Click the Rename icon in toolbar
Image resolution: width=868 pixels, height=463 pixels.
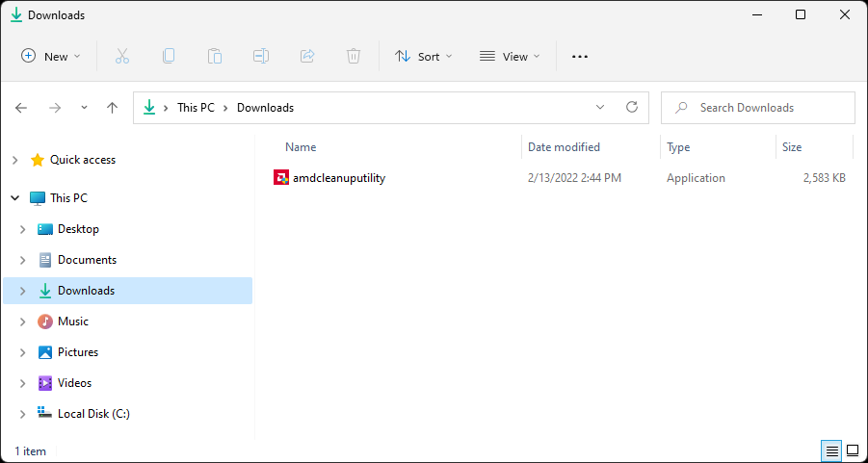261,57
